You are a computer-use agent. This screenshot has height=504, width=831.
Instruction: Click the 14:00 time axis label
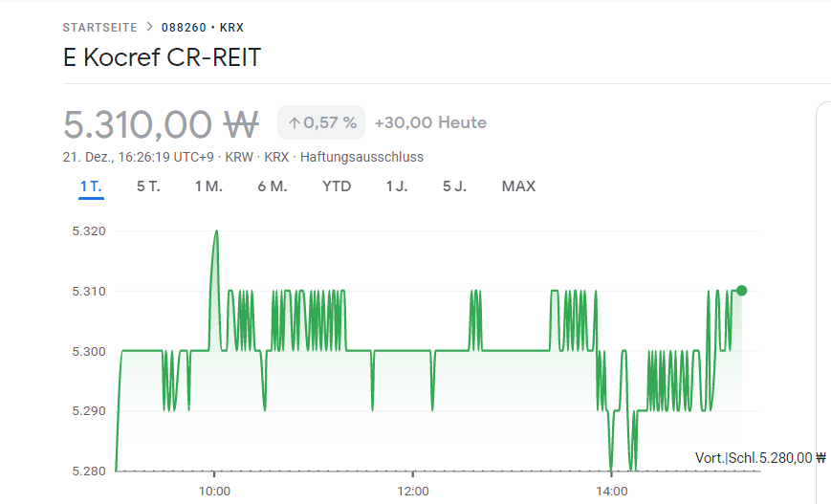tap(612, 492)
